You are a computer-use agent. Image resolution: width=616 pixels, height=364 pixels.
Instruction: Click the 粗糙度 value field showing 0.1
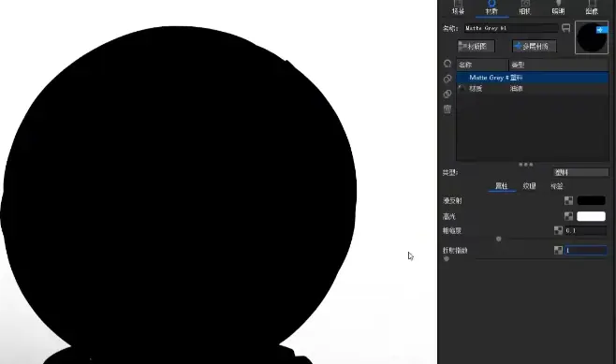click(x=585, y=230)
